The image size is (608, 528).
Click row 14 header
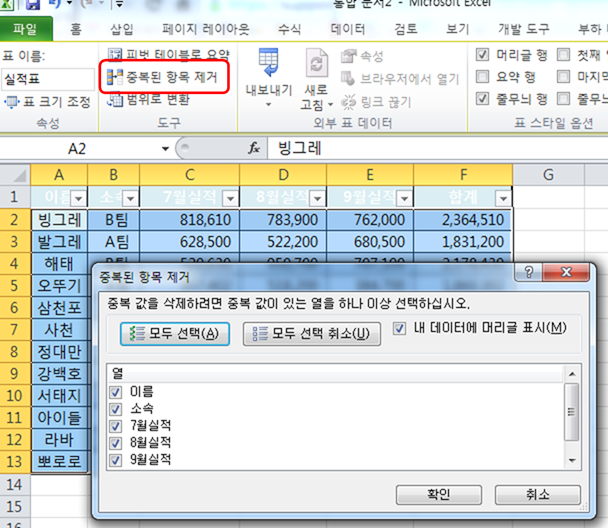coord(15,485)
